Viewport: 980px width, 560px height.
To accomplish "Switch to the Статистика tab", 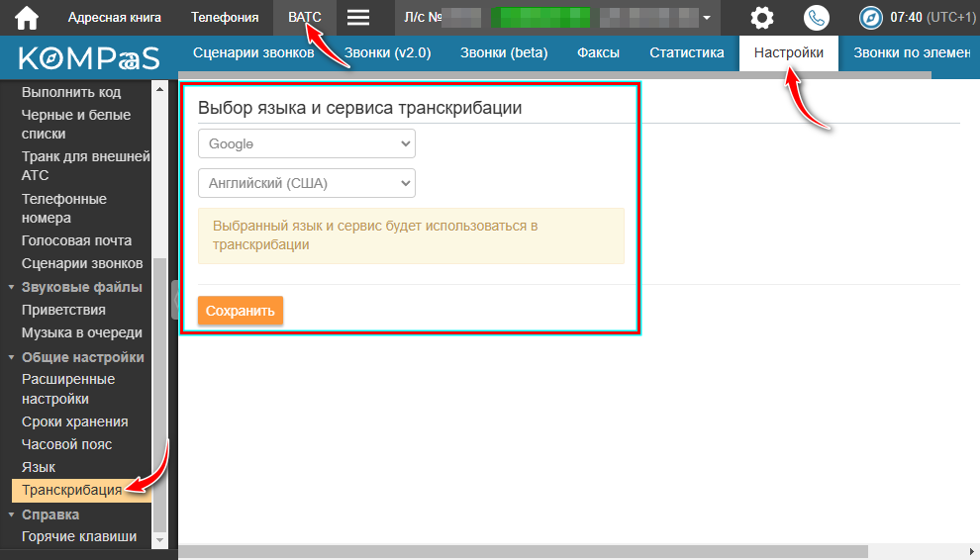I will [686, 53].
